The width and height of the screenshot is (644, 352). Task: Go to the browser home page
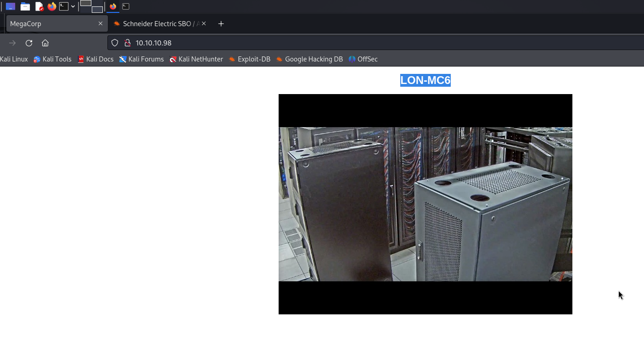[x=45, y=43]
